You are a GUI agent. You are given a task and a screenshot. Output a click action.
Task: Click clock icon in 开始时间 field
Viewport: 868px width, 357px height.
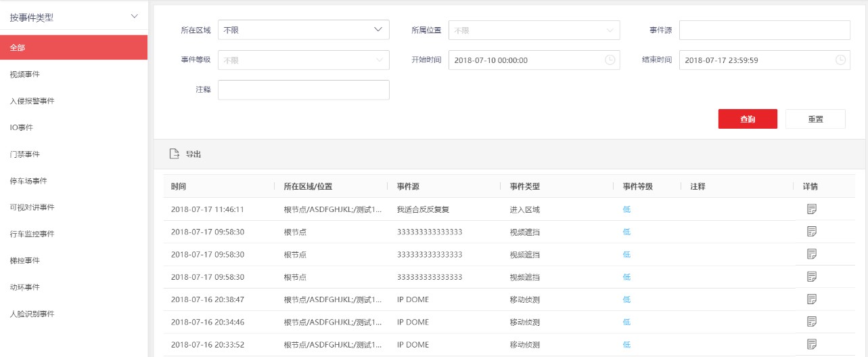610,60
